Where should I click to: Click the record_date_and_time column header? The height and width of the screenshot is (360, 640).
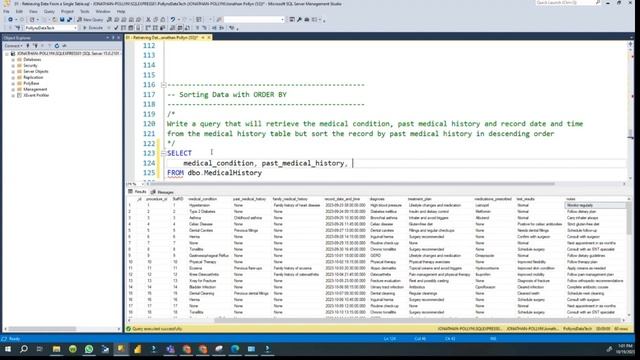click(342, 199)
